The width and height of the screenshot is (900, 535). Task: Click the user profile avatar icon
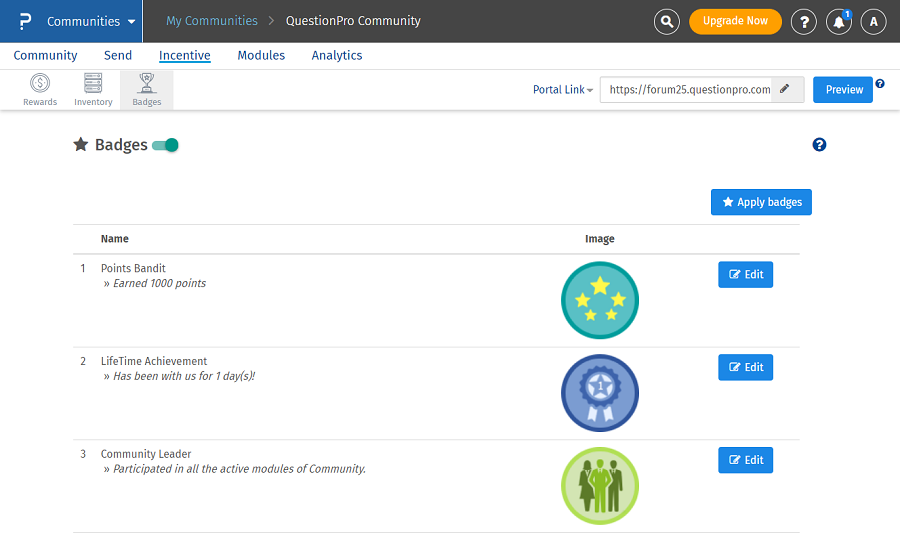click(873, 21)
